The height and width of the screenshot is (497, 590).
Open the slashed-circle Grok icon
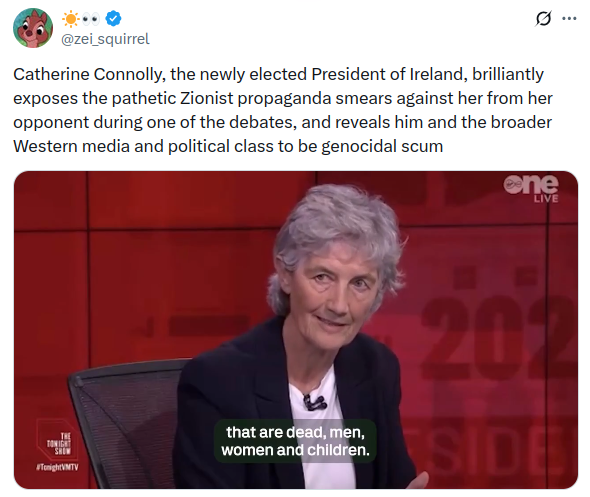click(x=543, y=18)
